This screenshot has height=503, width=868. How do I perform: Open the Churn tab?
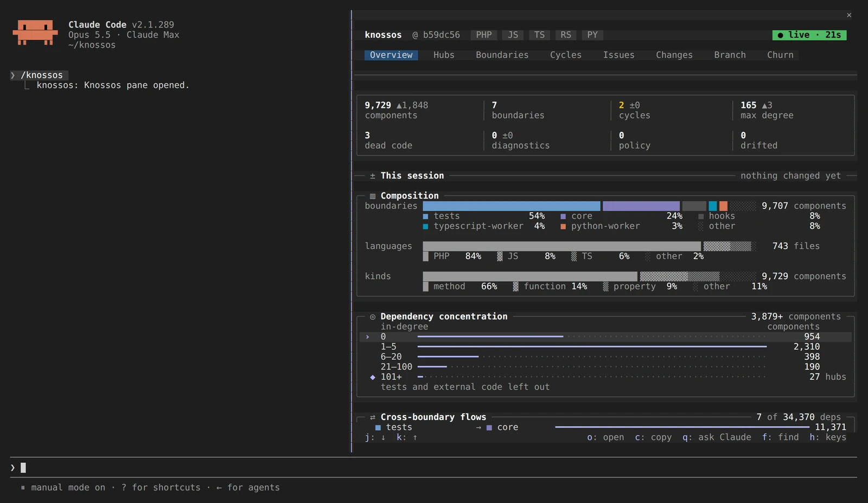[780, 55]
